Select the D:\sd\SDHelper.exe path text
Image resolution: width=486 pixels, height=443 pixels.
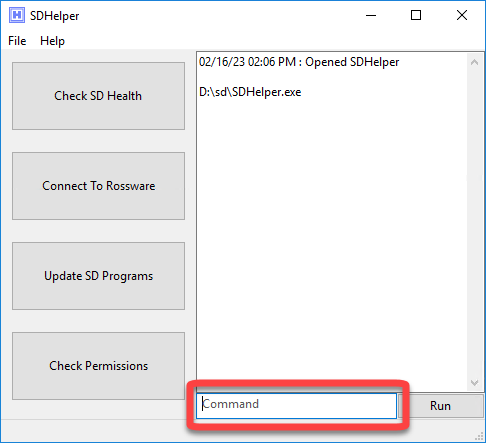click(x=250, y=92)
